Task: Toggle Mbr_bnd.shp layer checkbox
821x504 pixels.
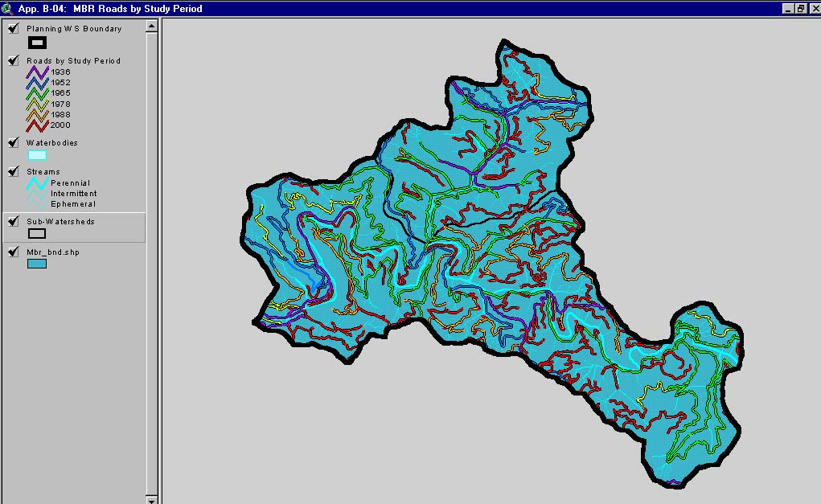Action: (x=14, y=252)
